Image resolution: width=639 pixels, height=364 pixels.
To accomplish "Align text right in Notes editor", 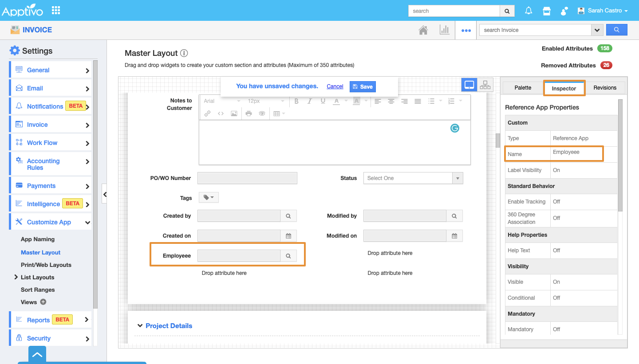I will 404,101.
